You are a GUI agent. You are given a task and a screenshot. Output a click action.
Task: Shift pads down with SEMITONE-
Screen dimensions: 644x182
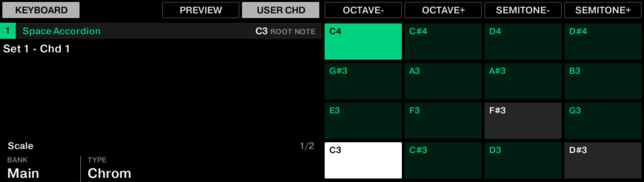tap(523, 10)
